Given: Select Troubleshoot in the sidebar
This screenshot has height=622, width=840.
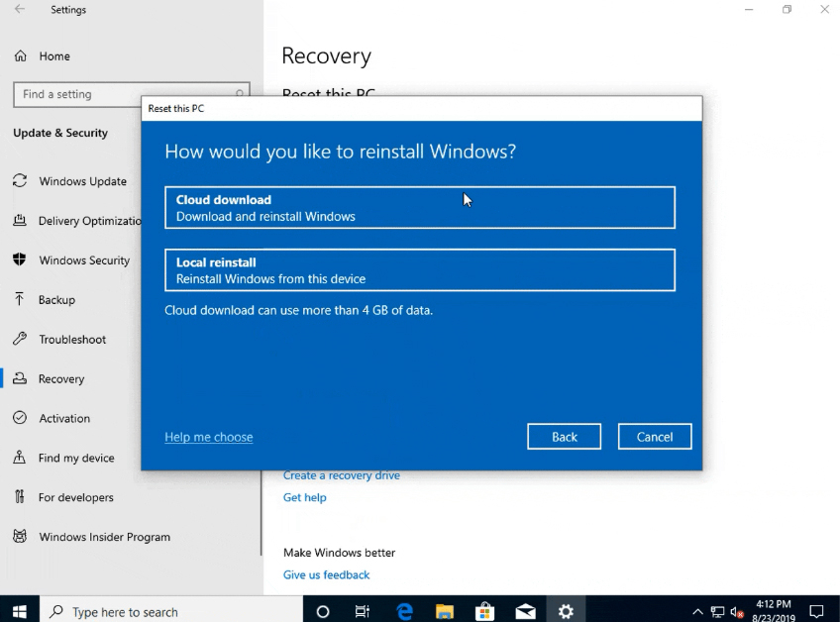Looking at the screenshot, I should click(x=72, y=339).
